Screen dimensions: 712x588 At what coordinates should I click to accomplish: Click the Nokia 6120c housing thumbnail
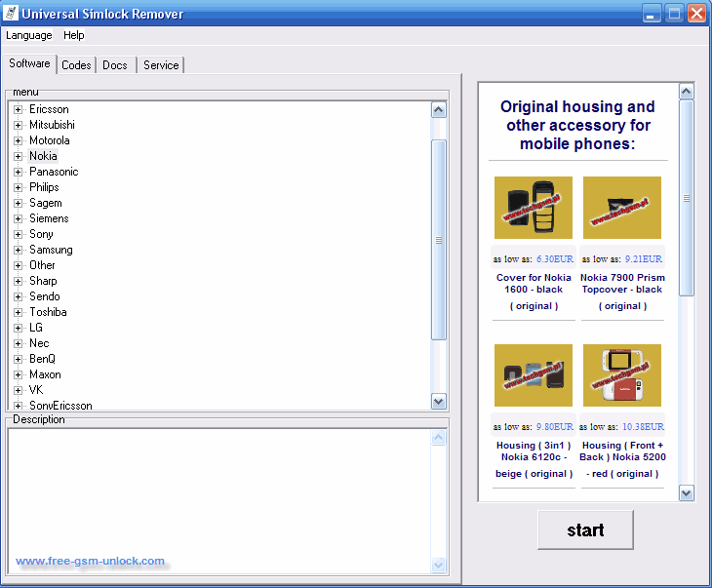[x=534, y=375]
